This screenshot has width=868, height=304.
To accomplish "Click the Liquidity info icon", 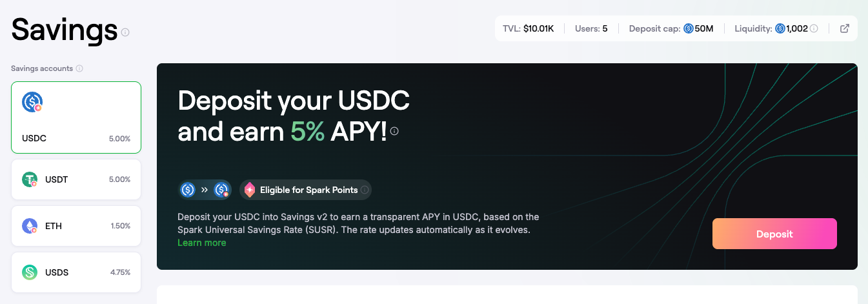I will tap(814, 28).
